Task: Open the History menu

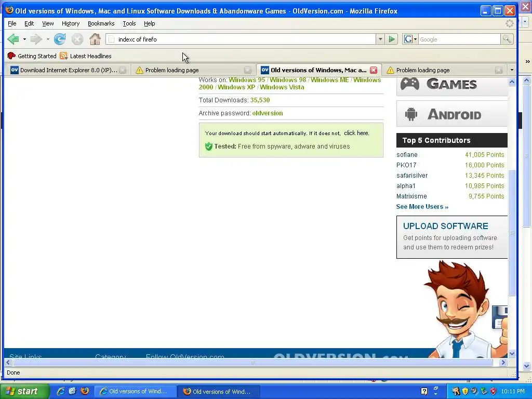Action: 71,23
